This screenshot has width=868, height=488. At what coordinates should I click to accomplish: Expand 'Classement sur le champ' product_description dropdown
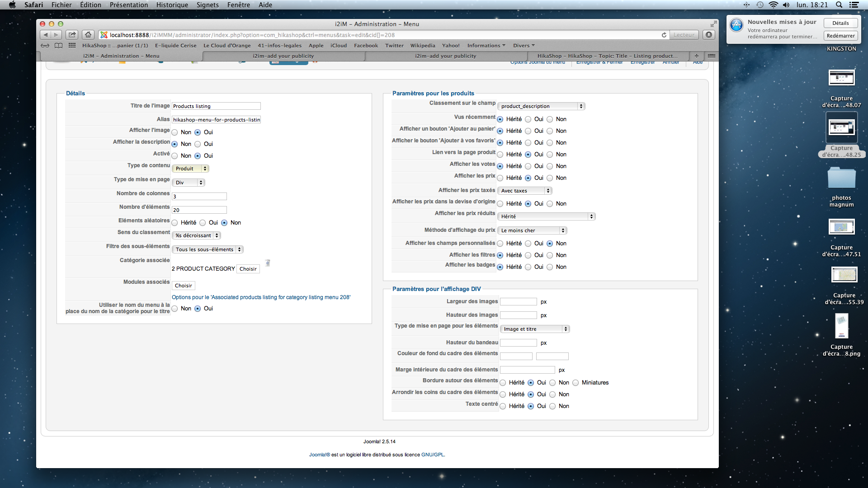[541, 106]
